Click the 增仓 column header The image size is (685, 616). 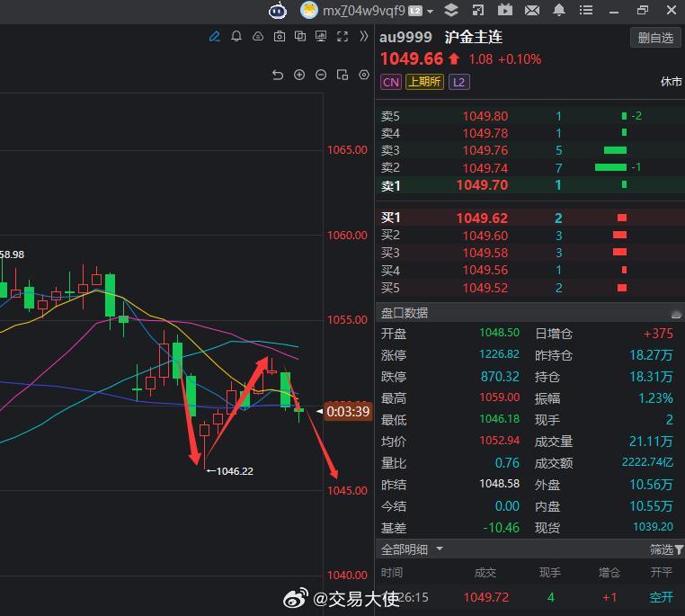609,572
